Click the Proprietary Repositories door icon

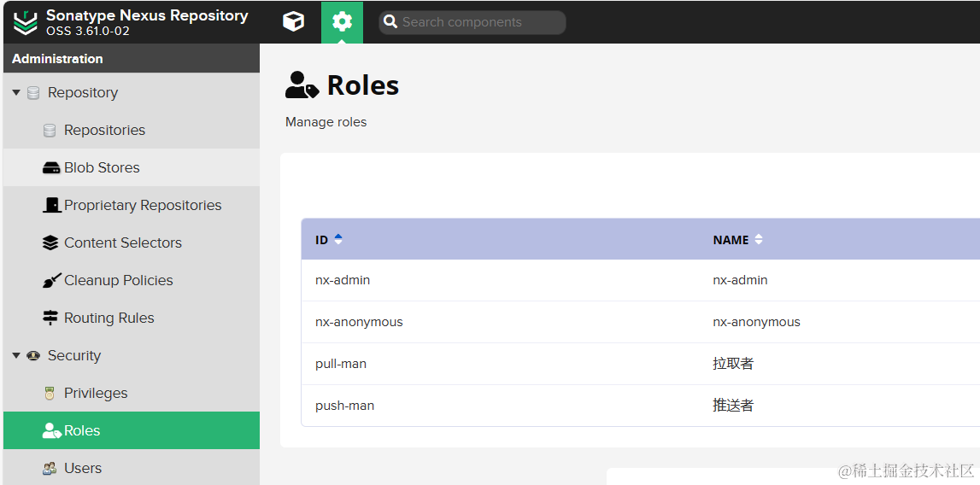pyautogui.click(x=51, y=205)
